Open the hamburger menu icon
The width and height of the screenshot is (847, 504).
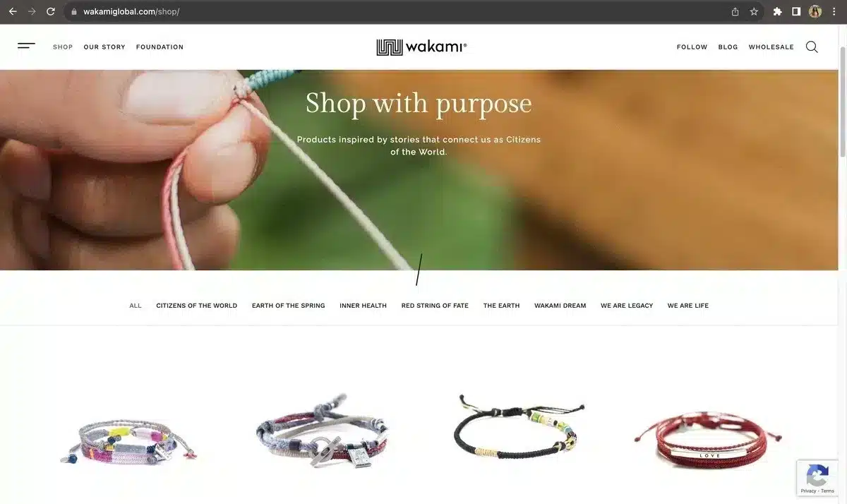pyautogui.click(x=26, y=47)
